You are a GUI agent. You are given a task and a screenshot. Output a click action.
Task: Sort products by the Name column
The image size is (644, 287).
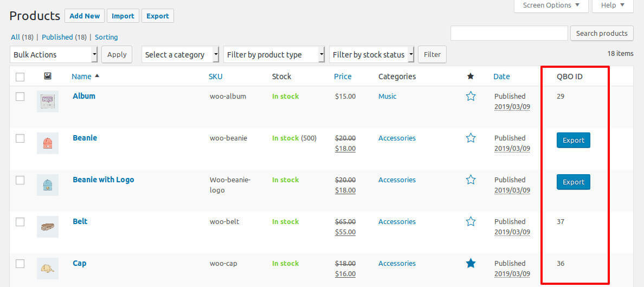81,76
